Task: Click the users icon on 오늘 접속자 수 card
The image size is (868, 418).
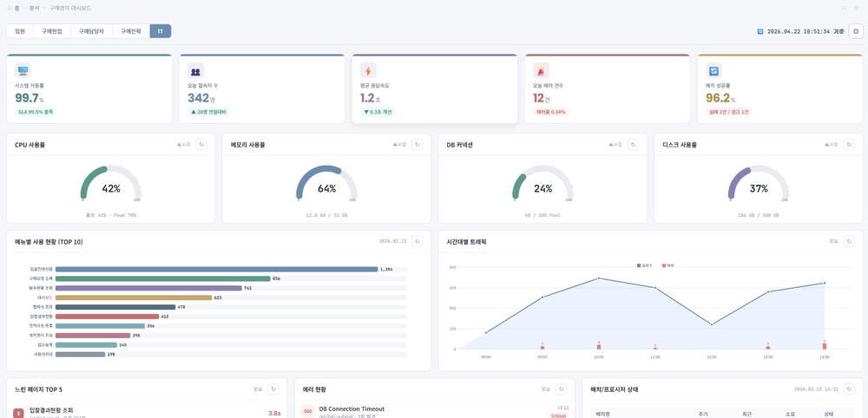Action: pyautogui.click(x=195, y=71)
